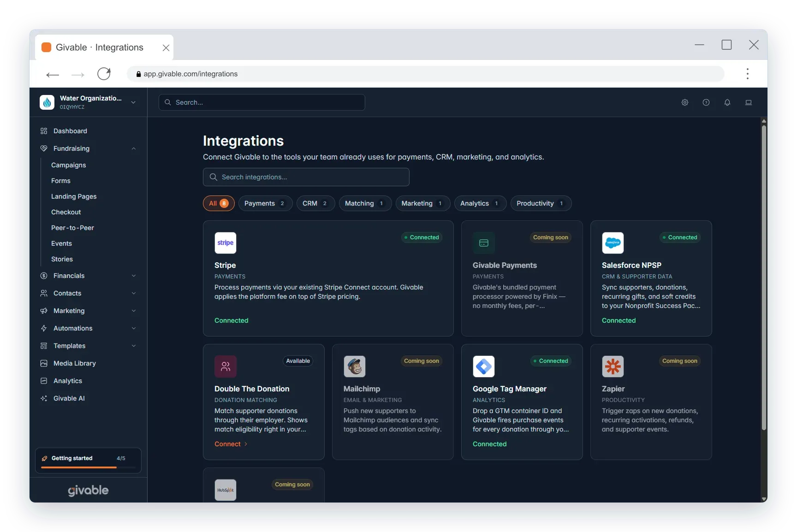
Task: Click the Marketing megaphone icon
Action: tap(44, 311)
